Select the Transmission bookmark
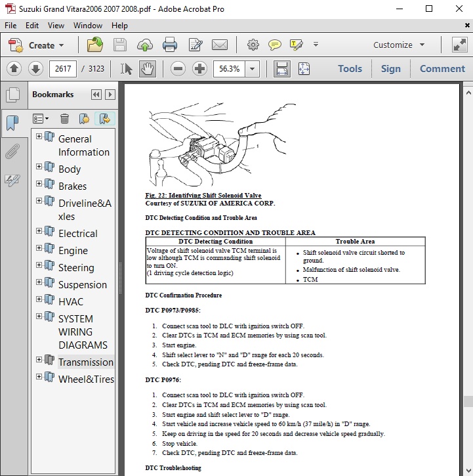This screenshot has width=473, height=476. (x=86, y=362)
